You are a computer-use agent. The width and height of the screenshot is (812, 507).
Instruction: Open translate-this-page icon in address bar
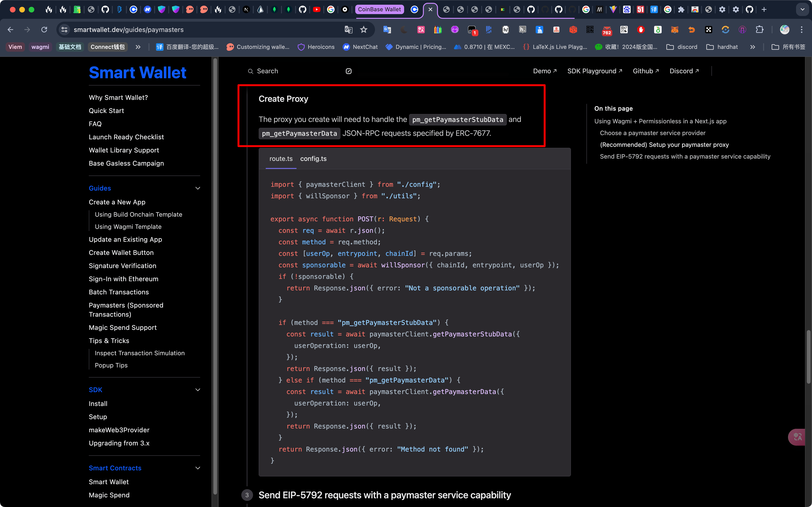(x=348, y=30)
